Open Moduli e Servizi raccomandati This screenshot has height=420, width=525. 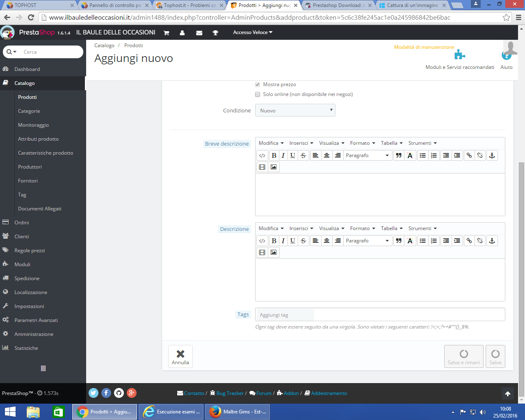pyautogui.click(x=460, y=60)
